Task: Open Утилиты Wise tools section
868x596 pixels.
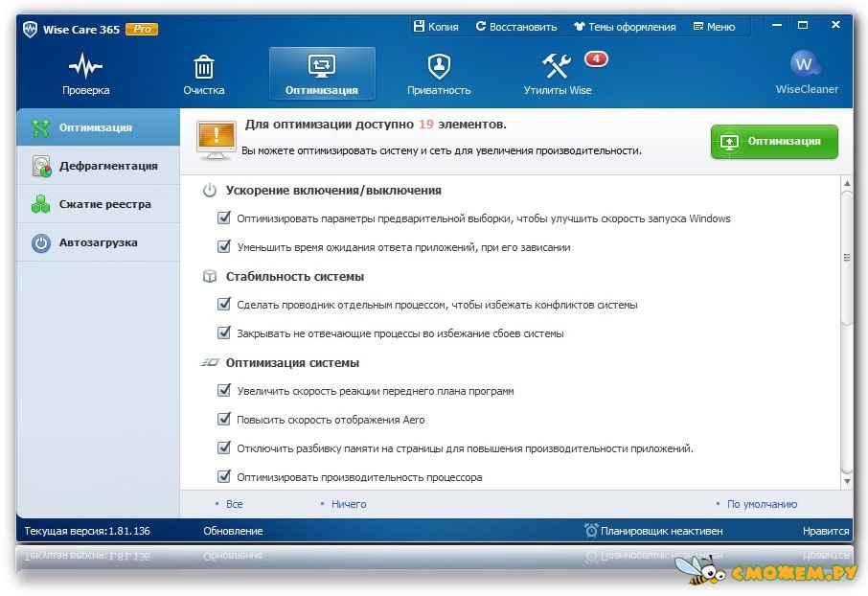Action: [x=558, y=74]
